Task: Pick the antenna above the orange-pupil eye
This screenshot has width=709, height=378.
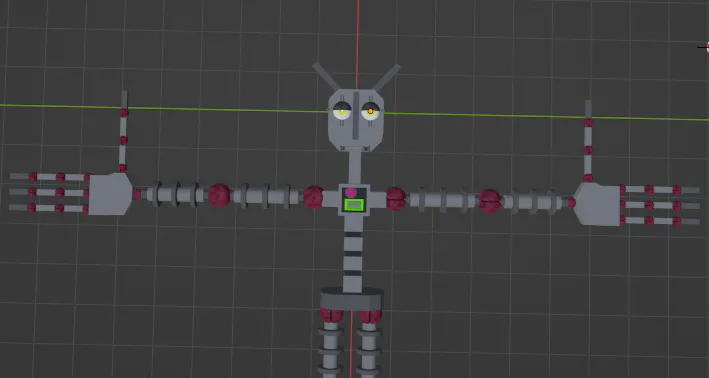Action: point(386,77)
